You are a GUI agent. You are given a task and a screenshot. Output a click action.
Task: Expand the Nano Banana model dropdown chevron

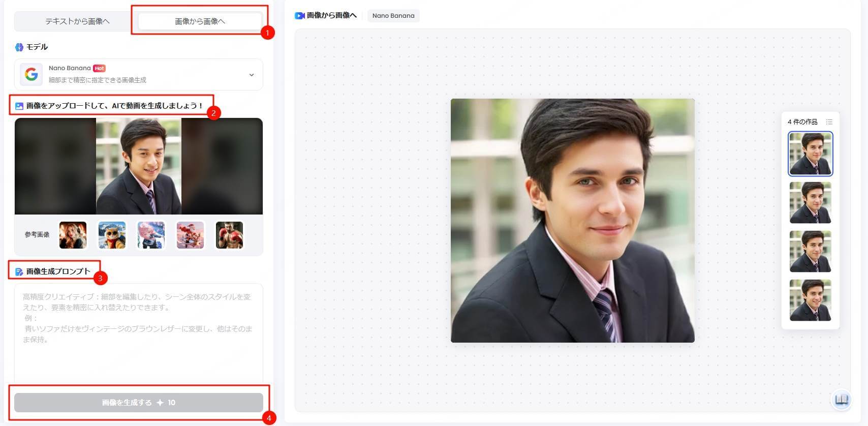251,75
